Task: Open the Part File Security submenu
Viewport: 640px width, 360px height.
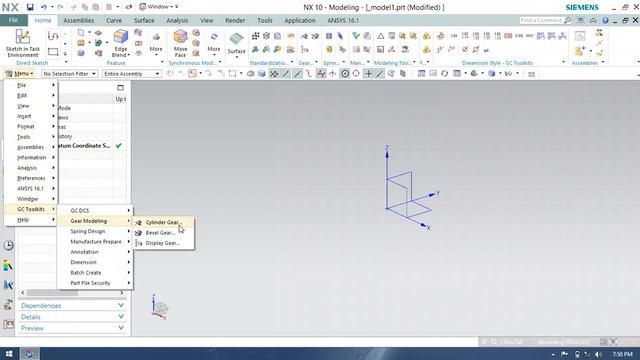Action: (x=95, y=283)
